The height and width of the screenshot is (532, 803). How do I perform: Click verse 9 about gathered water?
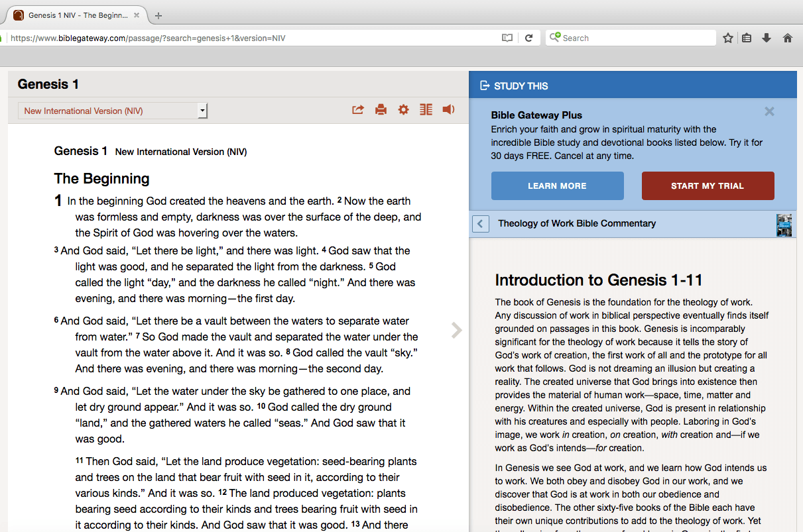click(232, 415)
